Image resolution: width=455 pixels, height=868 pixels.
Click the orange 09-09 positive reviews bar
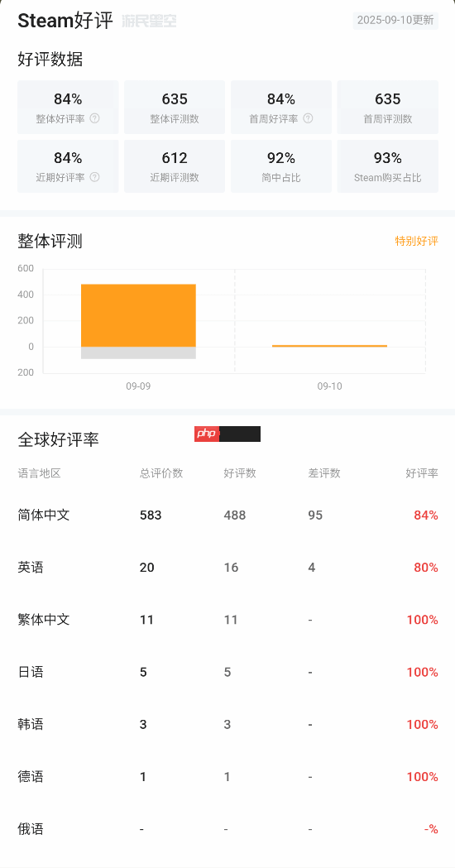138,315
